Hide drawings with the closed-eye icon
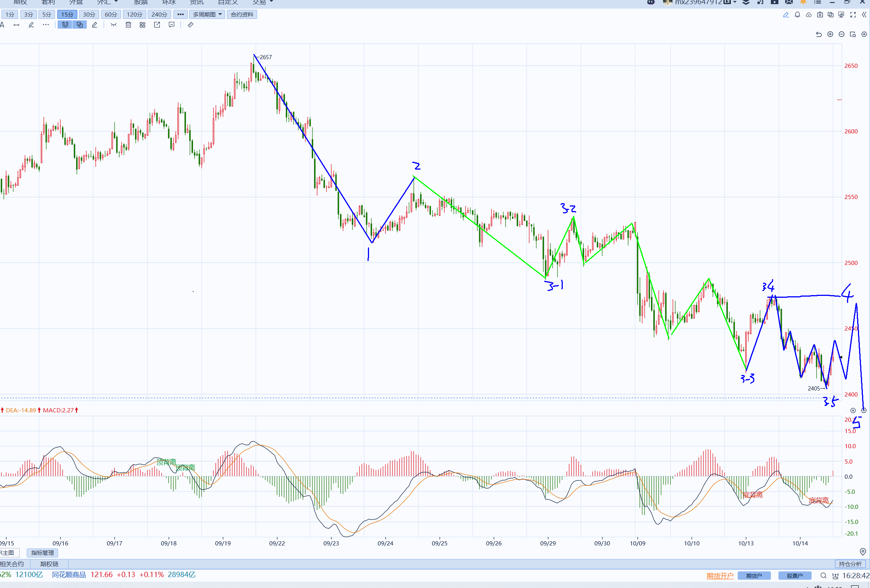Viewport: 870px width, 588px height. click(113, 25)
